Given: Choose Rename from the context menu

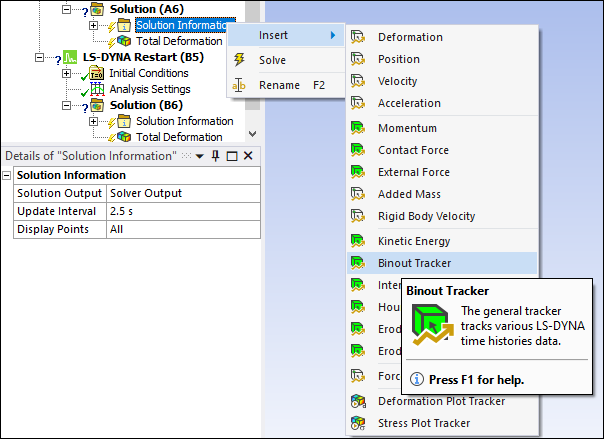Looking at the screenshot, I should pyautogui.click(x=286, y=85).
